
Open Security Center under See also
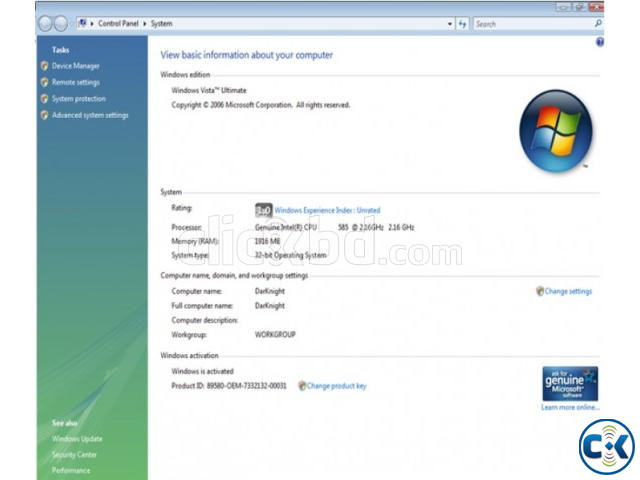pos(74,455)
